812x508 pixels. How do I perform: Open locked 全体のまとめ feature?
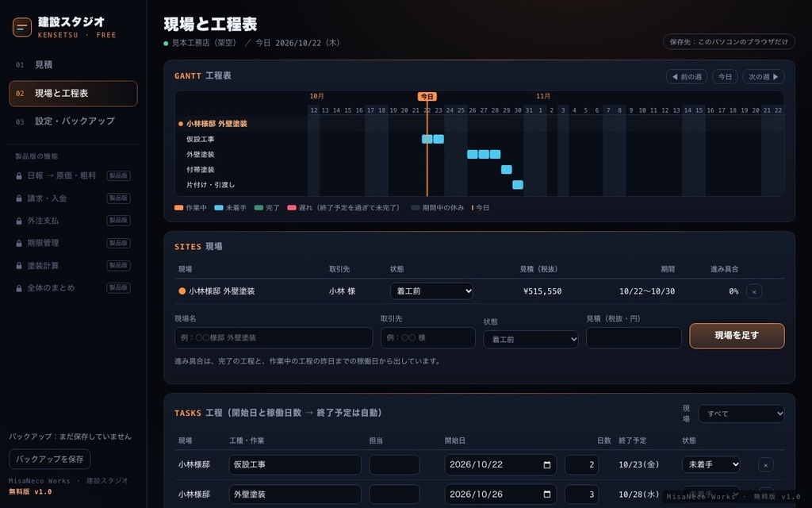coord(73,288)
